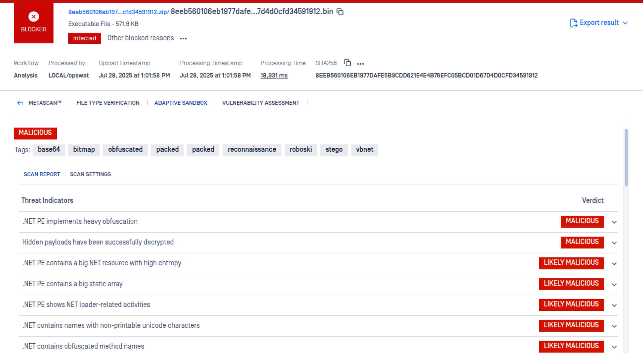Screen dimensions: 643x364
Task: Expand '.NET PE implements heavy obfuscation' details
Action: coord(614,222)
